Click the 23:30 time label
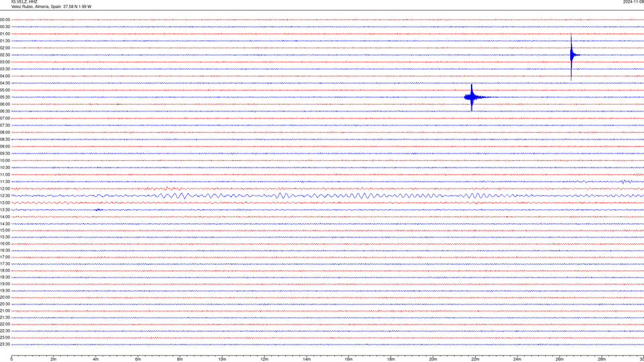Viewport: 644px width, 362px height. [x=5, y=345]
